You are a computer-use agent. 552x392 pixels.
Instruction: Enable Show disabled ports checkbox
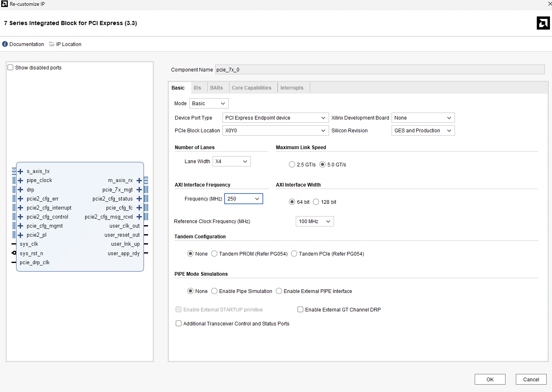click(x=11, y=67)
